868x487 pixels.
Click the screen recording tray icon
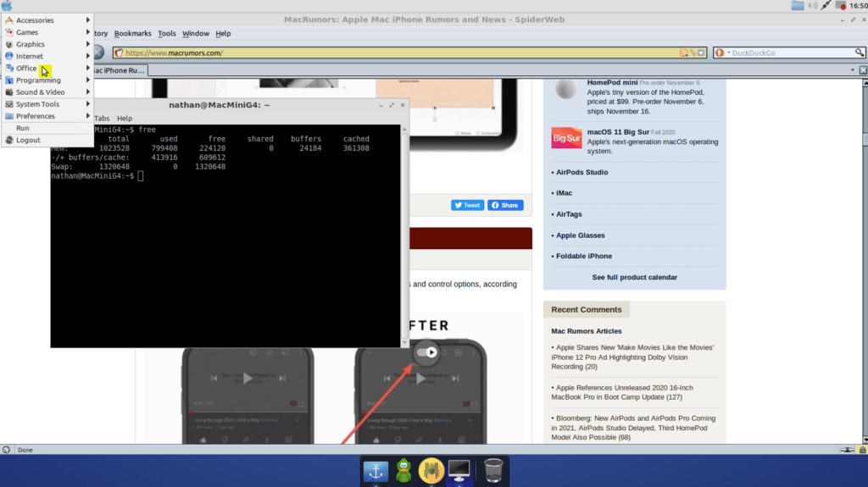click(841, 6)
